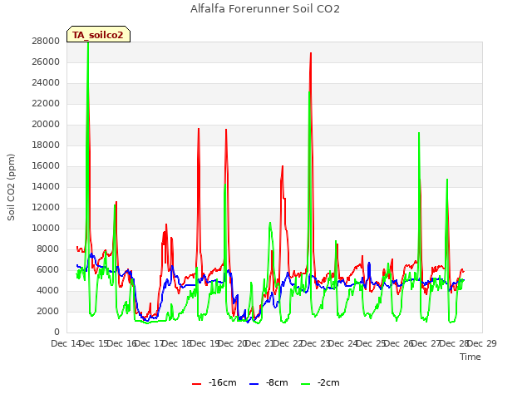This screenshot has width=532, height=399.
Task: Toggle the -8cm series legend entry
Action: pyautogui.click(x=268, y=382)
